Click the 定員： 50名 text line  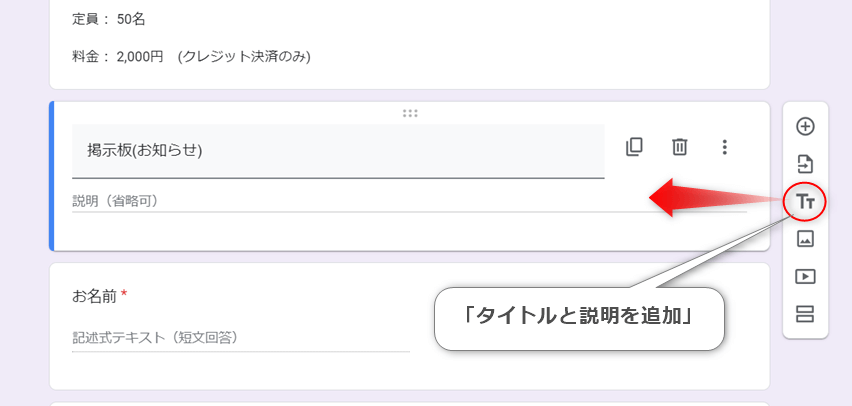pos(109,20)
